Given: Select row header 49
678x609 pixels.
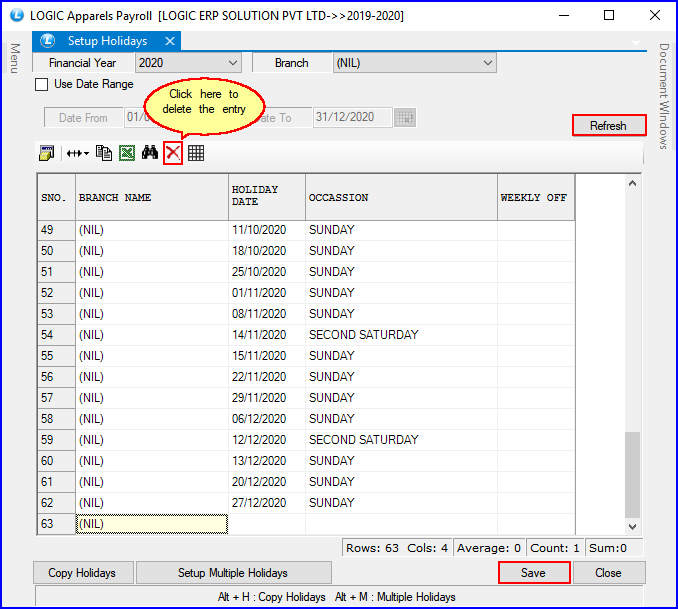Looking at the screenshot, I should (x=57, y=230).
